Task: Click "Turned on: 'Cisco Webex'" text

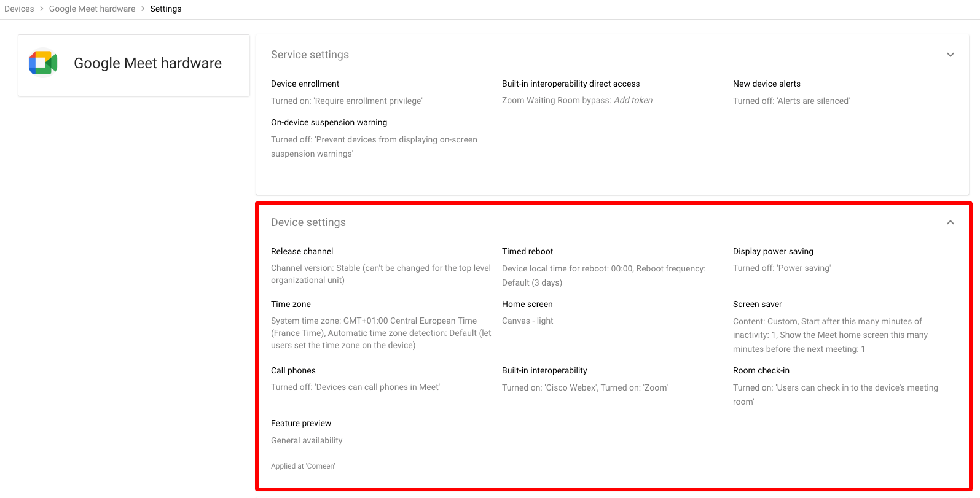Action: (585, 387)
